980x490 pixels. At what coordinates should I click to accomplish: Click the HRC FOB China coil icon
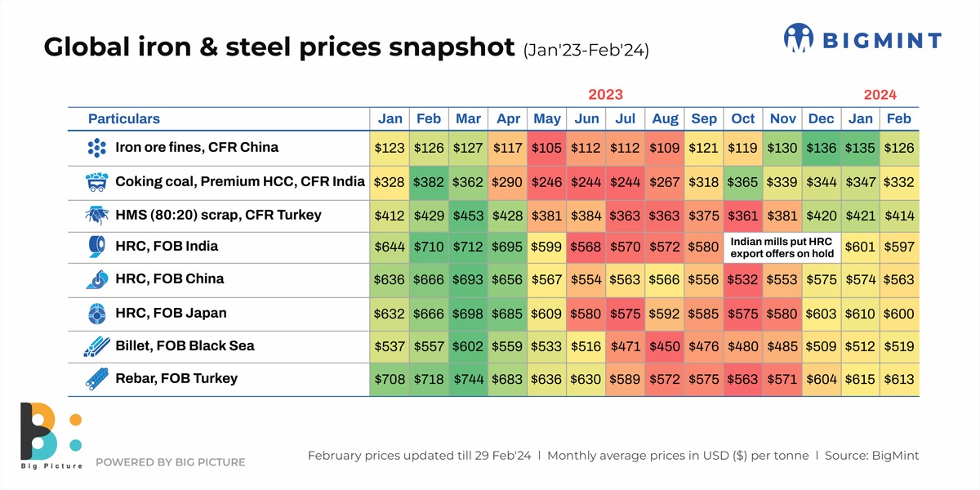(x=97, y=279)
